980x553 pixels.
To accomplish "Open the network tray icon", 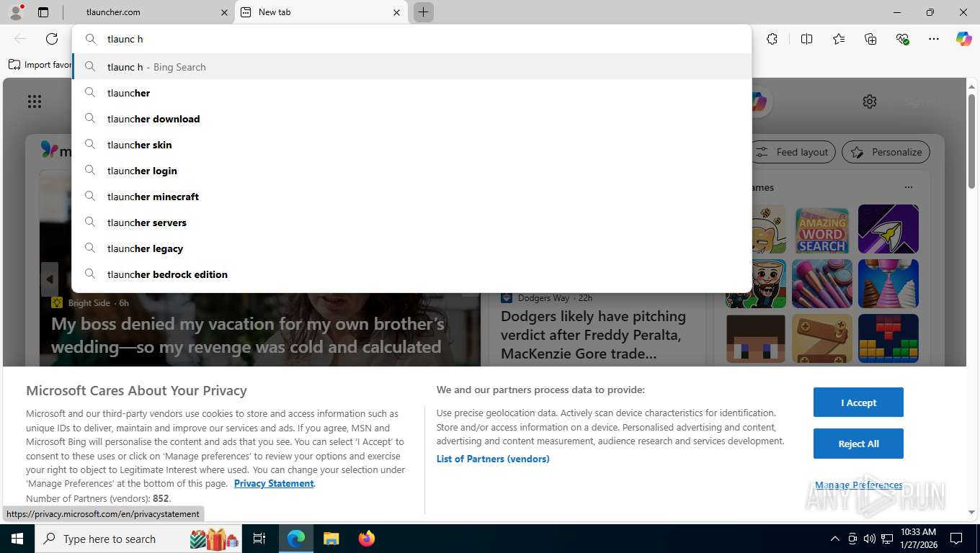I will (x=887, y=539).
